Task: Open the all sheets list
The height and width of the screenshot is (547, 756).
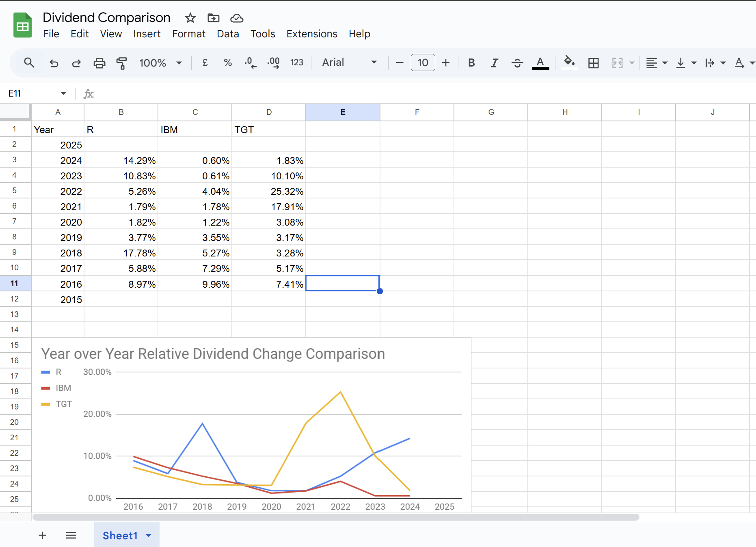Action: click(71, 535)
